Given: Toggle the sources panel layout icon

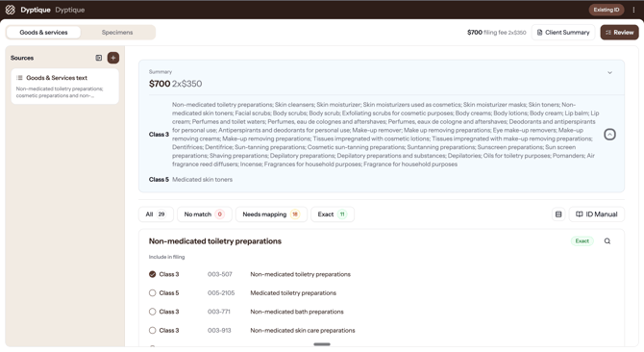Looking at the screenshot, I should click(x=99, y=58).
